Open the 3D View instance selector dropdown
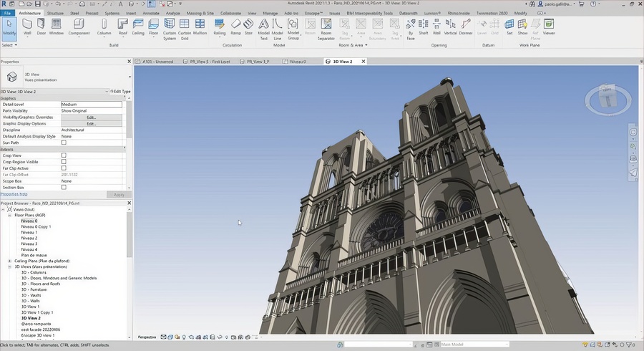The height and width of the screenshot is (351, 644). tap(107, 92)
